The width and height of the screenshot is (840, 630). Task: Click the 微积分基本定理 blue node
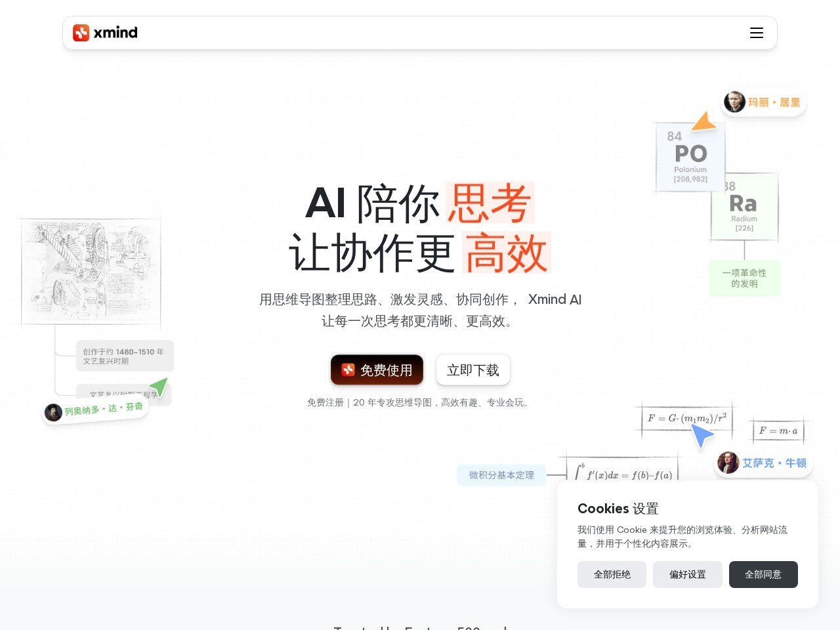(x=501, y=475)
